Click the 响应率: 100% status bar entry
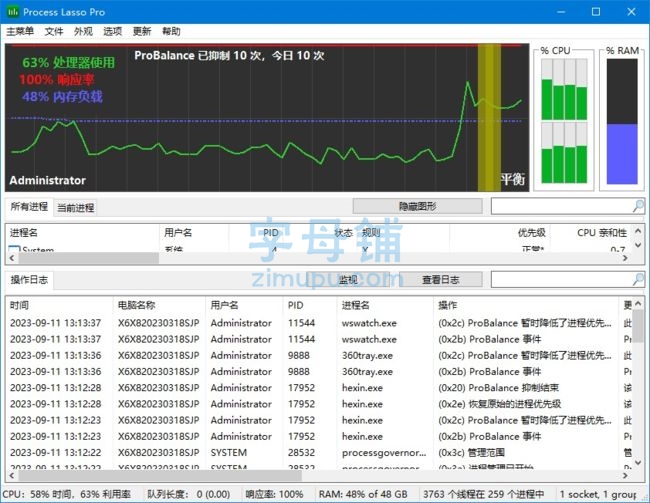This screenshot has width=650, height=503. coord(274,494)
